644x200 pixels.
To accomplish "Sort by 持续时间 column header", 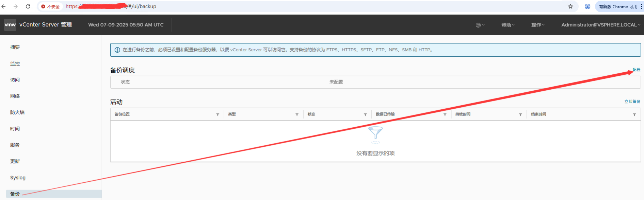I will tap(463, 114).
